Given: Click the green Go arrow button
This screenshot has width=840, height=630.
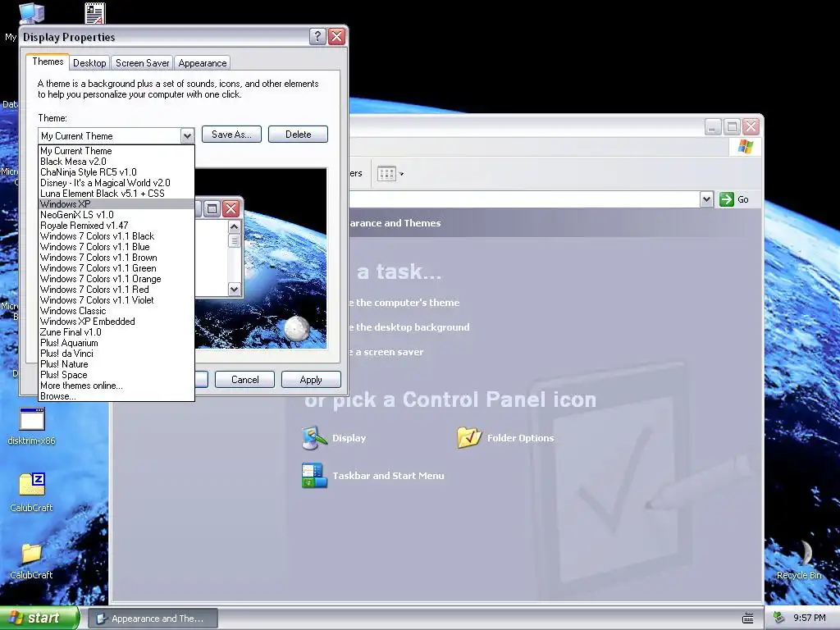Looking at the screenshot, I should point(727,199).
